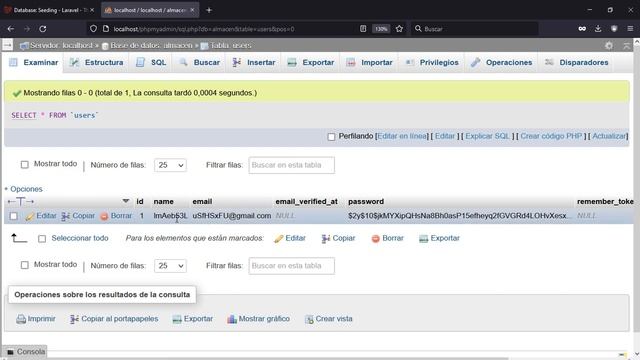
Task: Go back using browser back arrow
Action: pos(11,29)
